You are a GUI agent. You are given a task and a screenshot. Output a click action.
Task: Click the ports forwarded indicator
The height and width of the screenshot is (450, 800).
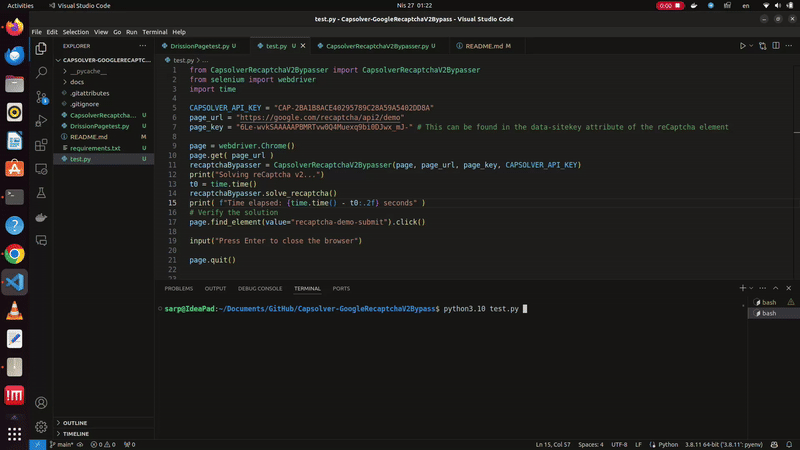pos(130,444)
